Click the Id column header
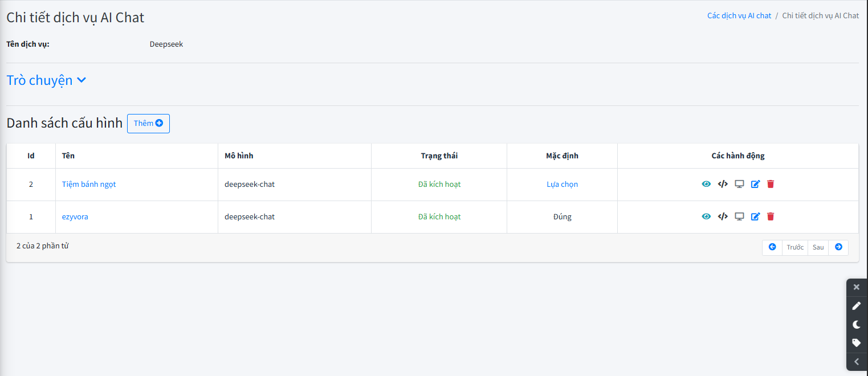868x376 pixels. [31, 156]
